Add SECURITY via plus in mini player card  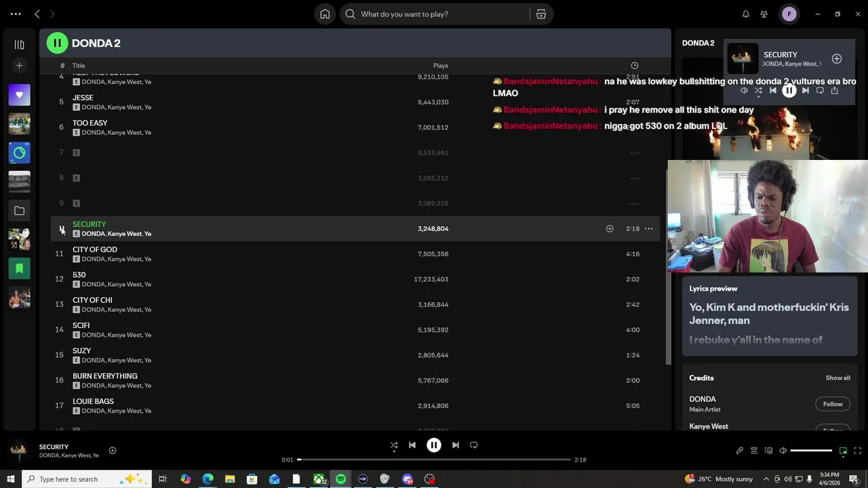tap(837, 59)
